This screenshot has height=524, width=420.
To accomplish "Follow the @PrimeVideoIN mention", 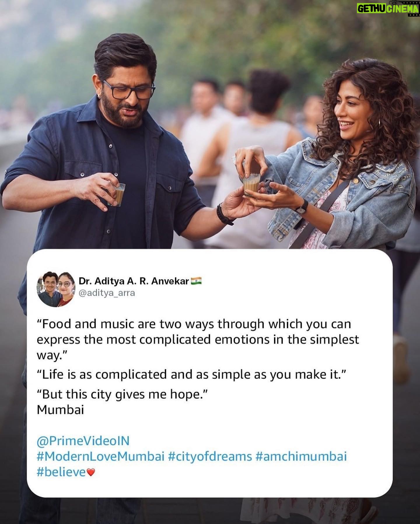I will [x=83, y=441].
